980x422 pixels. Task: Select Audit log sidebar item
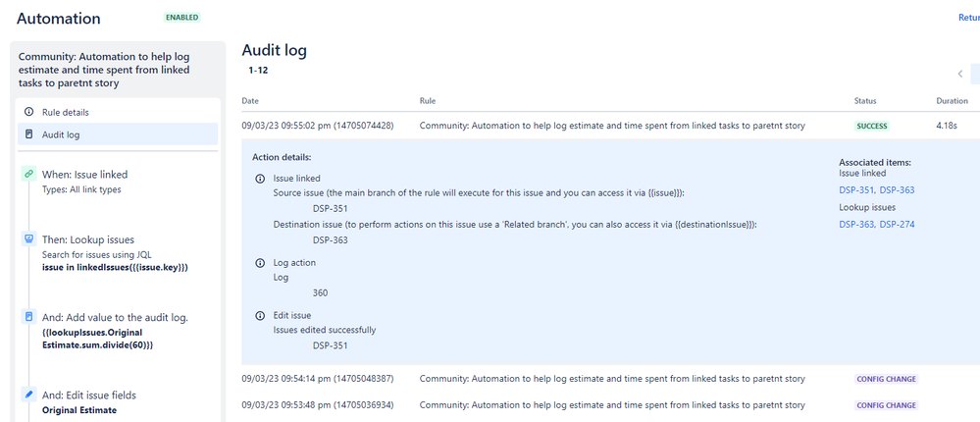pyautogui.click(x=118, y=134)
